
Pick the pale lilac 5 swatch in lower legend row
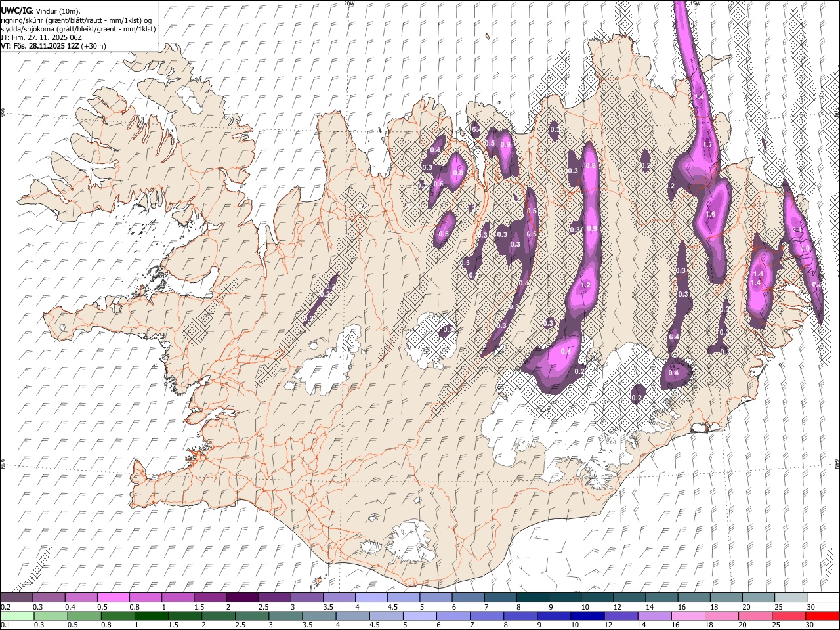click(x=420, y=616)
